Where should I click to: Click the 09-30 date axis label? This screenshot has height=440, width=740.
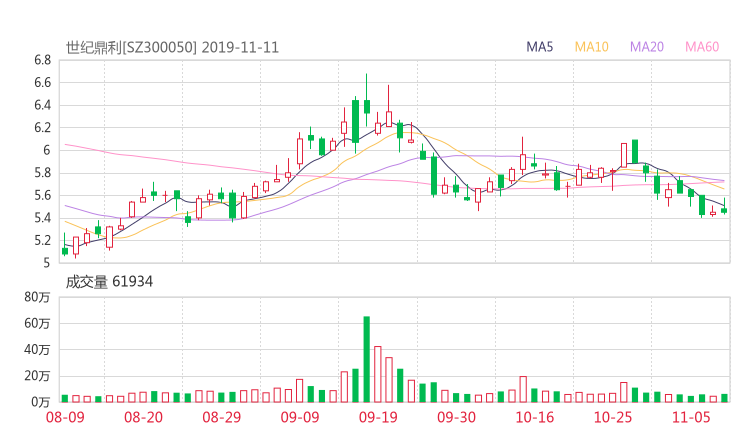point(456,417)
